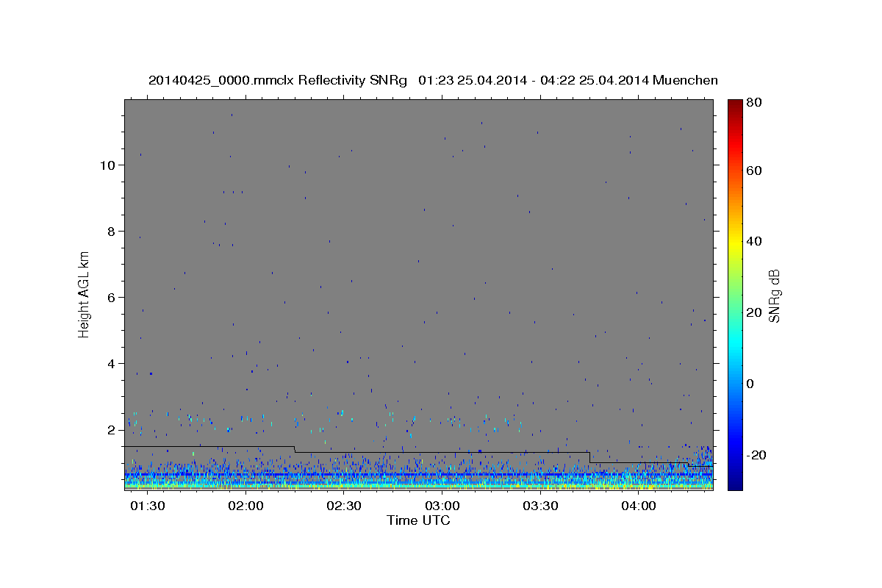This screenshot has width=882, height=588.
Task: Click the reflectivity plot's gray data area
Action: click(418, 295)
